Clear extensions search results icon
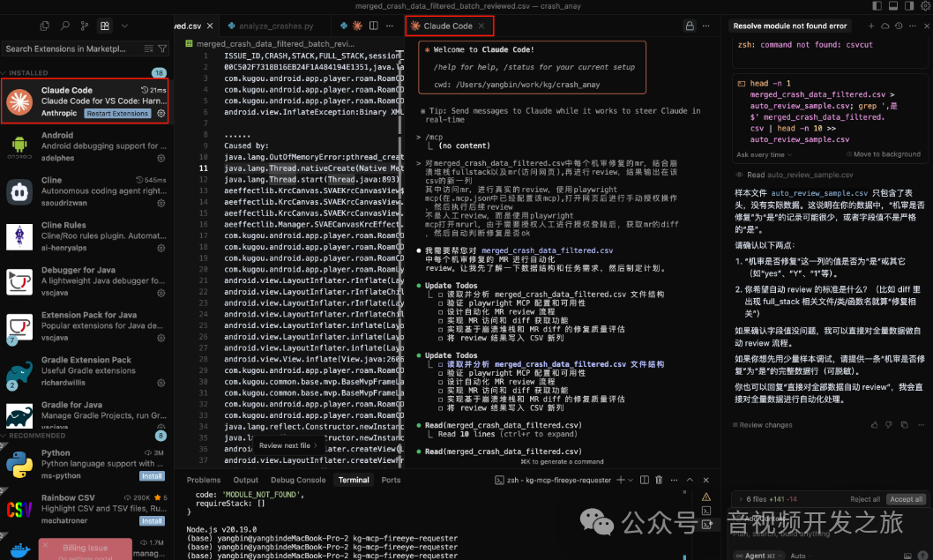This screenshot has height=560, width=933. [x=149, y=49]
